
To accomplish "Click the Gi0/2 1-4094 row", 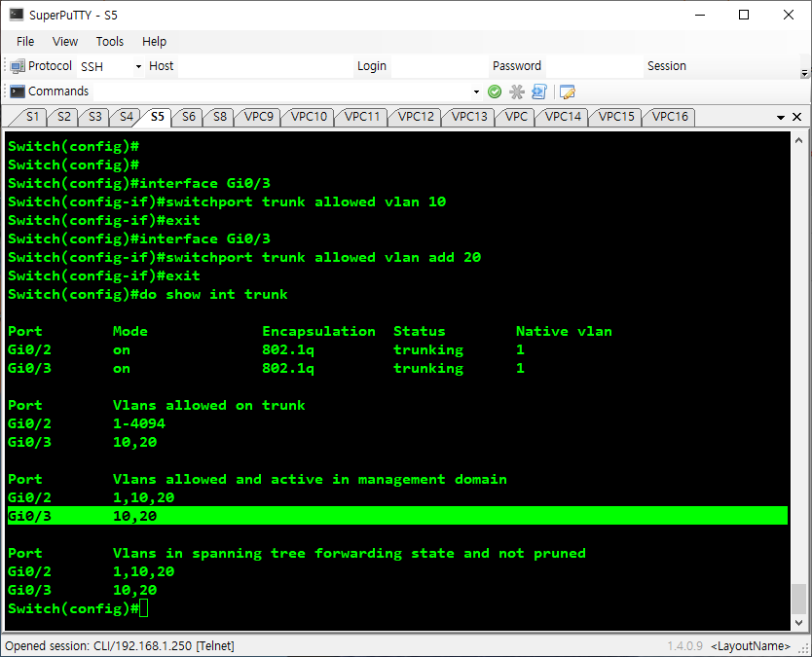I will [87, 423].
